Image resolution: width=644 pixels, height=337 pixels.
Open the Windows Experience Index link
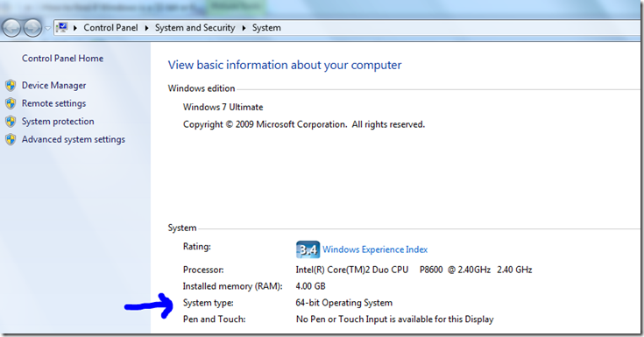pos(375,249)
